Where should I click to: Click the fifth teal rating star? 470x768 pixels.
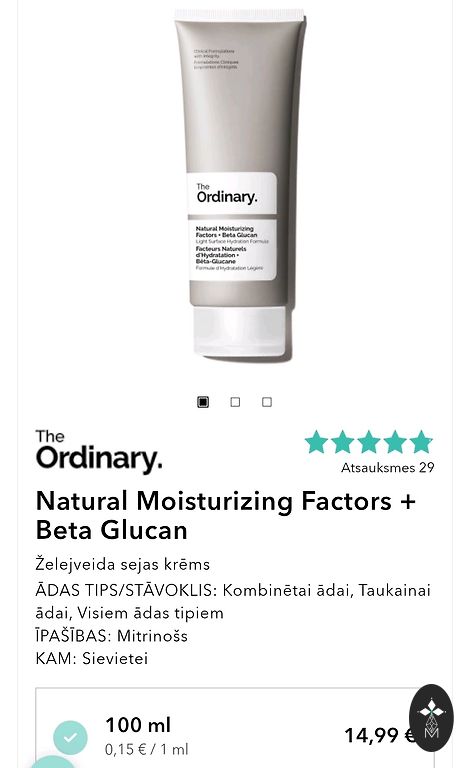(421, 441)
